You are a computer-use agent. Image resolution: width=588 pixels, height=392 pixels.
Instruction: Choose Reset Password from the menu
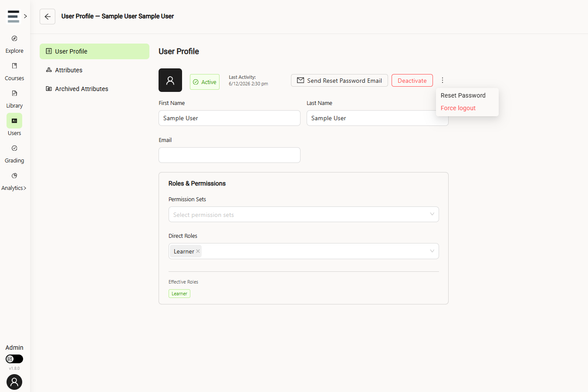tap(463, 95)
